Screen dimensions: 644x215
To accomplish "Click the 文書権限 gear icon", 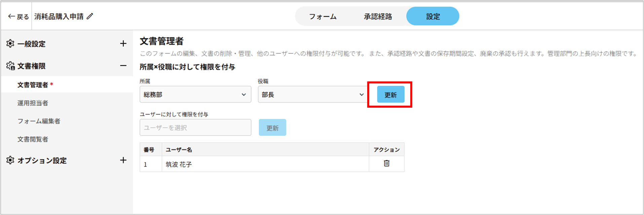I will click(10, 66).
